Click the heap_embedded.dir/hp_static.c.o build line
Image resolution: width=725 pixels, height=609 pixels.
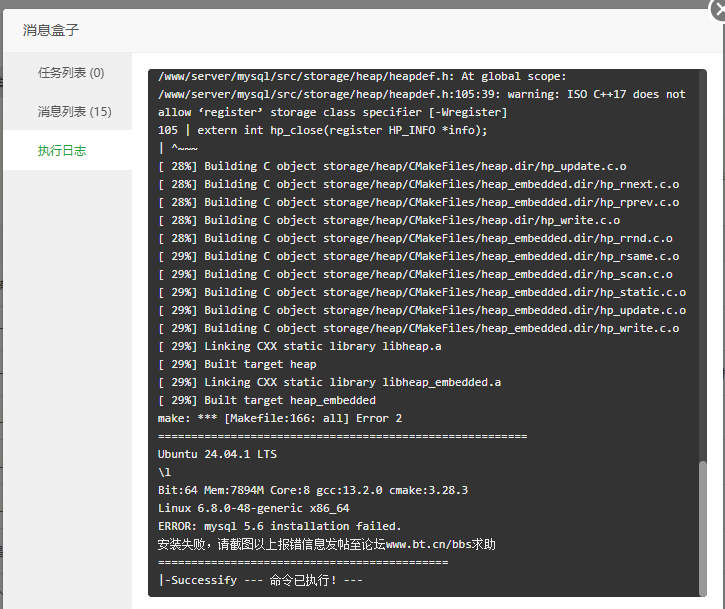422,293
